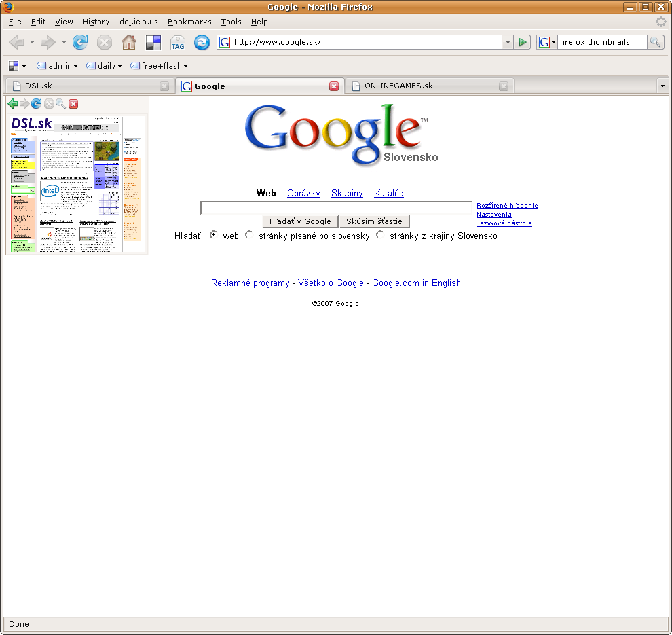Click the Google site icon in address bar
The width and height of the screenshot is (672, 635).
(x=225, y=42)
